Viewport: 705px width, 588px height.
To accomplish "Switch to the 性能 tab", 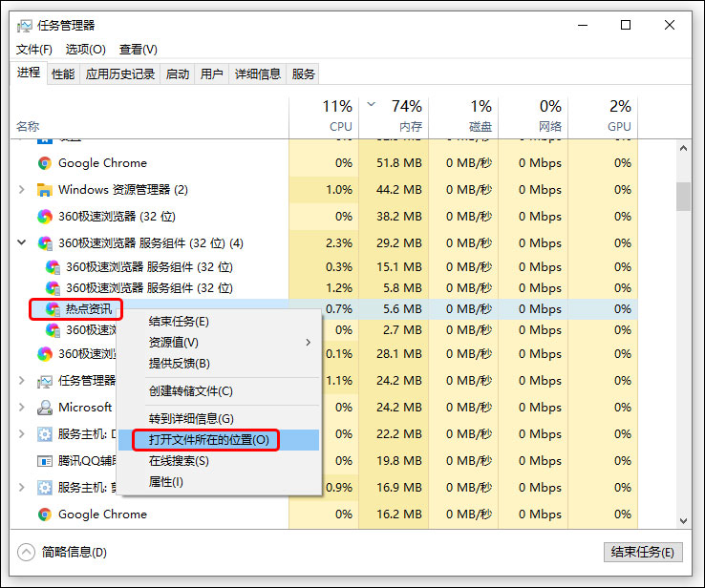I will pyautogui.click(x=63, y=74).
